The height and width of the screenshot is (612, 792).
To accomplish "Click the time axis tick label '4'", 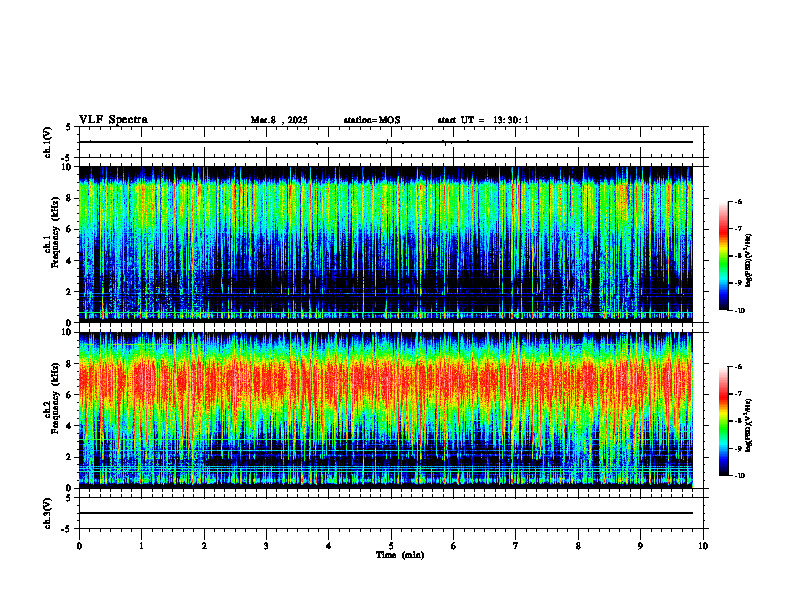I will click(x=329, y=546).
